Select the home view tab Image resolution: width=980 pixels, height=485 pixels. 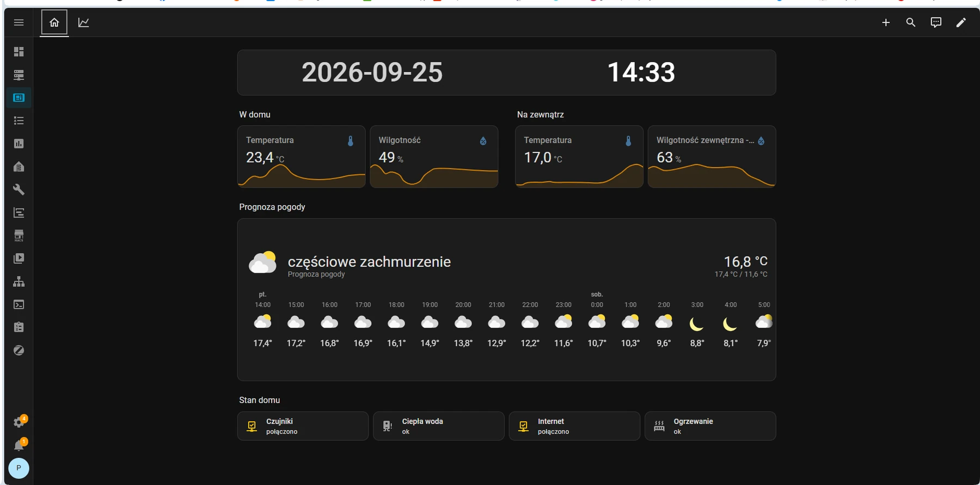[54, 22]
